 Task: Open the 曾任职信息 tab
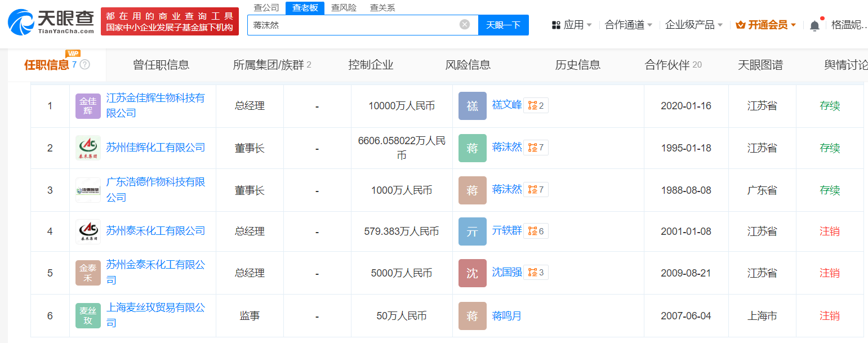click(x=161, y=65)
